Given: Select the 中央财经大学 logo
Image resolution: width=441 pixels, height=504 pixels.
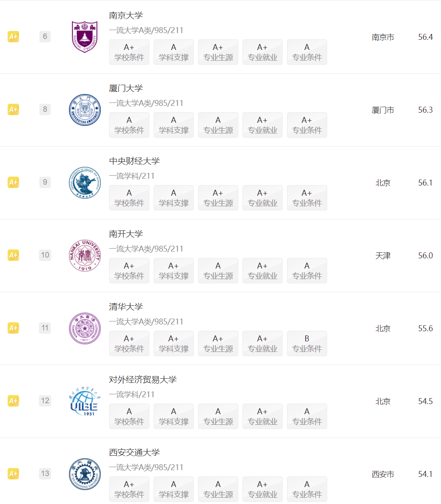Looking at the screenshot, I should (85, 183).
